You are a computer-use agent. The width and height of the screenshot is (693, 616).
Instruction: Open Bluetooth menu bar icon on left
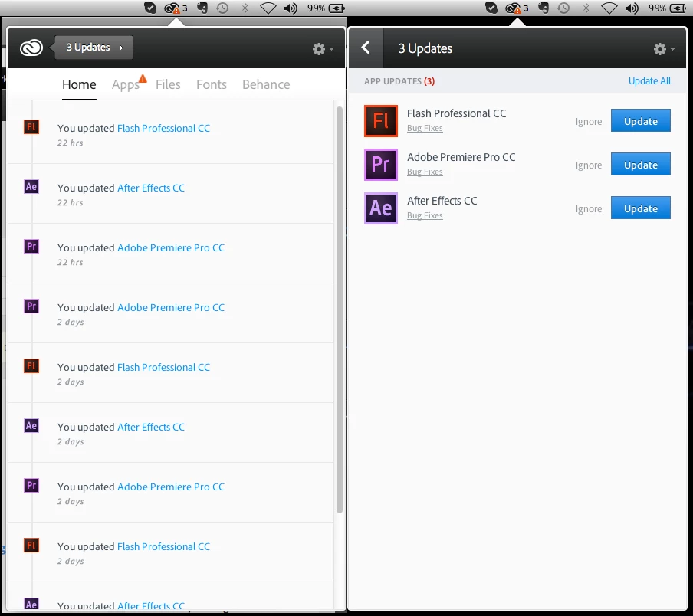(x=245, y=8)
